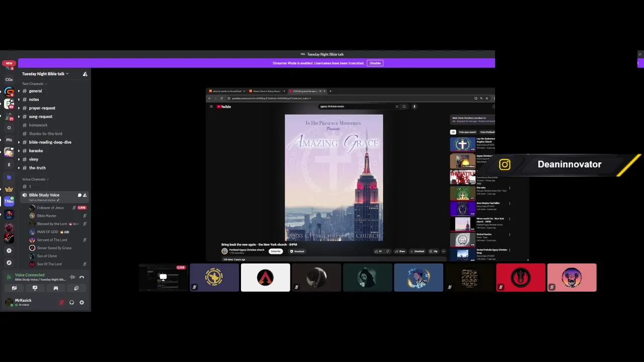
Task: Click the YouTube logo
Action: (224, 107)
